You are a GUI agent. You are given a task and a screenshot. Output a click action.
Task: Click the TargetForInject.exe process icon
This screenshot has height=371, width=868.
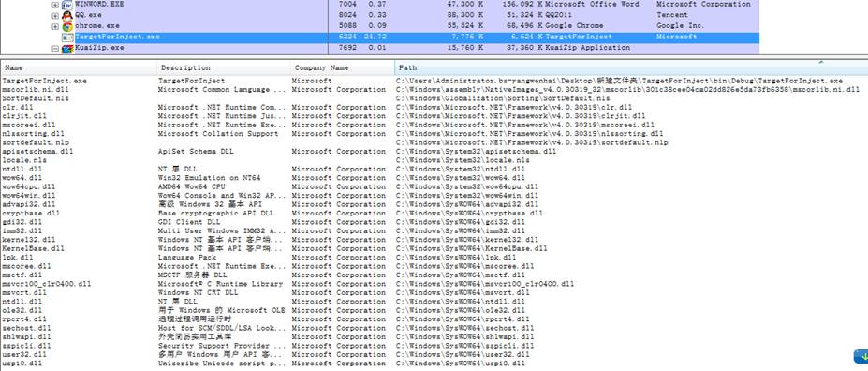pyautogui.click(x=67, y=37)
